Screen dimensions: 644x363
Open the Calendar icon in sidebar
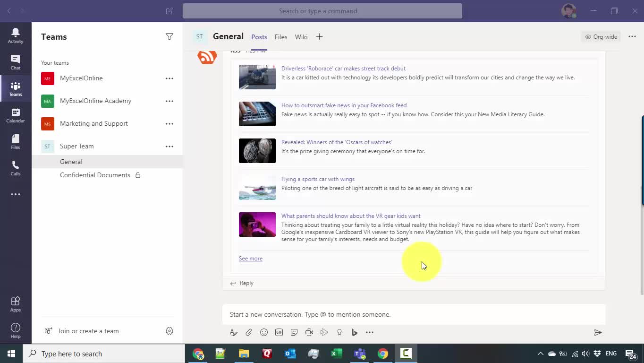pos(16,115)
